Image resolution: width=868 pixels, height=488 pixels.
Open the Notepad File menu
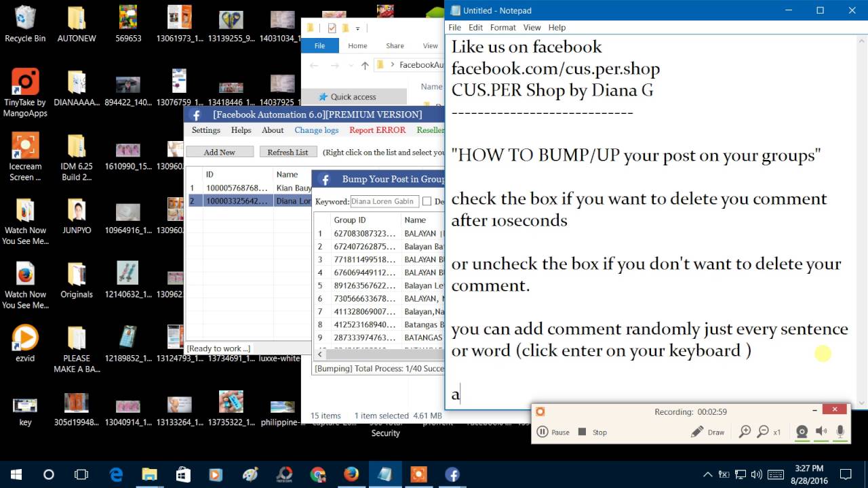tap(455, 27)
